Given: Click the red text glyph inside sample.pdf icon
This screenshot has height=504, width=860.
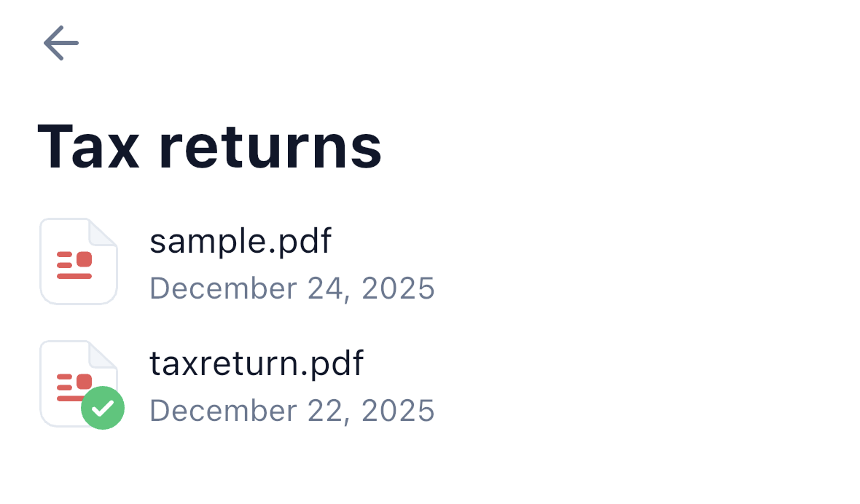Looking at the screenshot, I should pos(74,265).
